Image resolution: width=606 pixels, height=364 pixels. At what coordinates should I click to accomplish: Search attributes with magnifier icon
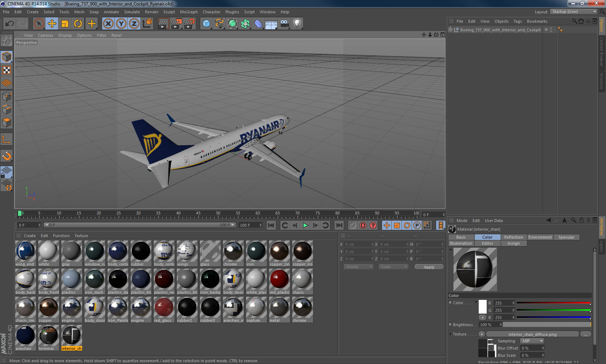tap(573, 220)
